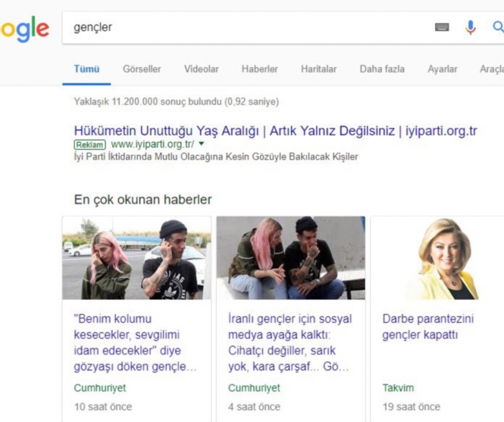Click the search magnifier icon
504x422 pixels.
point(497,27)
